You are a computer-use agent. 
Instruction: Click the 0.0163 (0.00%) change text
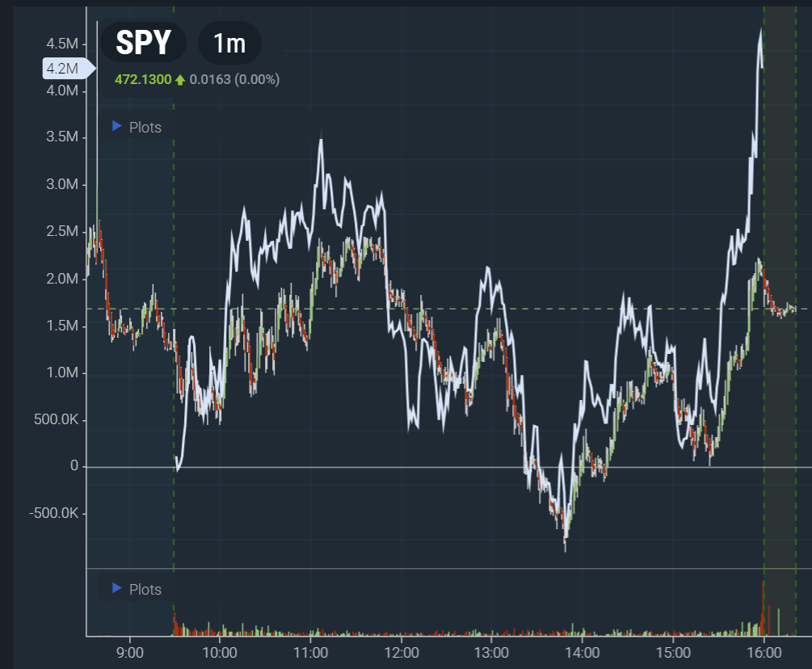click(234, 79)
